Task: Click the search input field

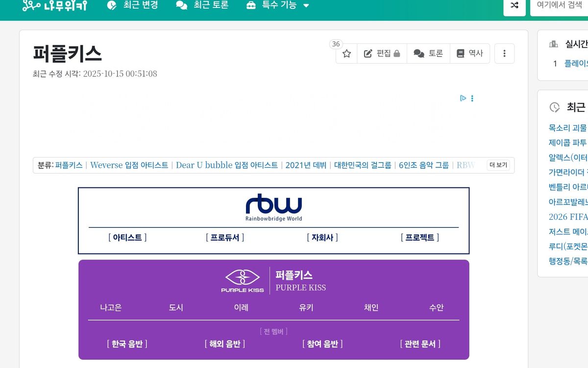Action: click(559, 5)
